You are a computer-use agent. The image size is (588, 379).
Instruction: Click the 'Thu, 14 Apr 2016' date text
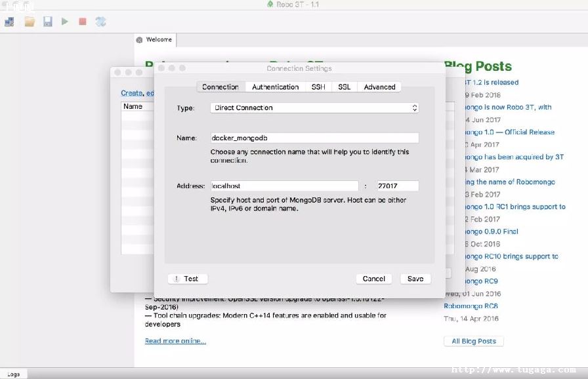(471, 319)
